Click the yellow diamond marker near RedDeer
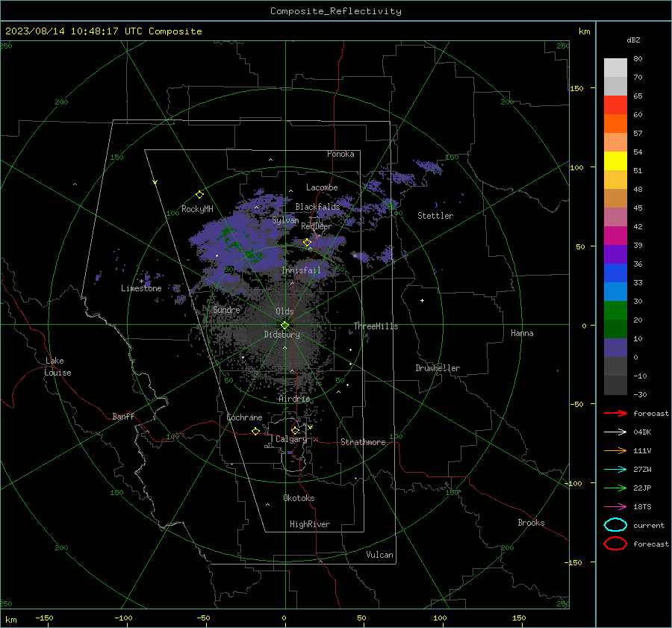This screenshot has width=672, height=628. click(x=307, y=243)
